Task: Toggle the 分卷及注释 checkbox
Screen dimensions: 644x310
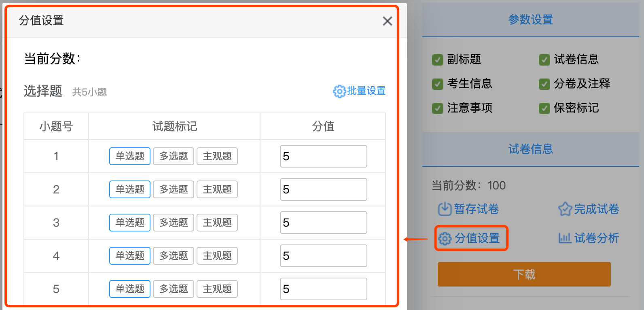Action: tap(544, 84)
